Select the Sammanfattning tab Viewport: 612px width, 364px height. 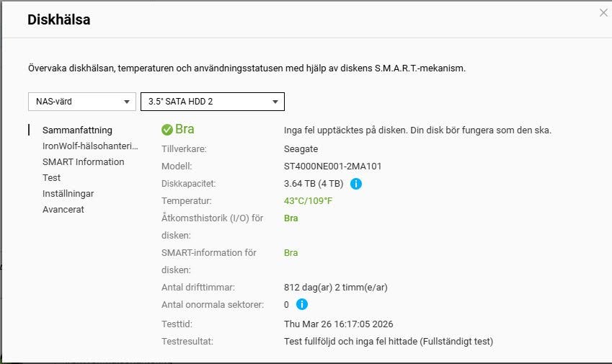pos(77,130)
